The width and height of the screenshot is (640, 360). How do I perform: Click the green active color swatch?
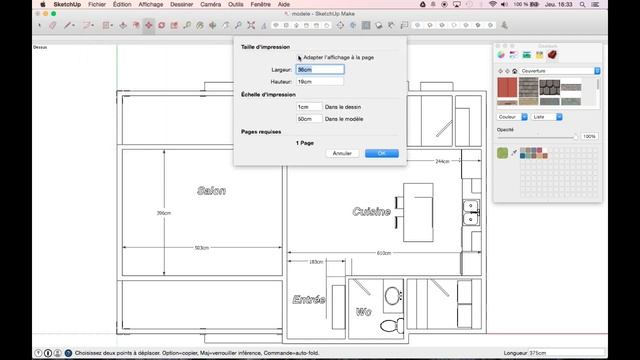[x=502, y=153]
